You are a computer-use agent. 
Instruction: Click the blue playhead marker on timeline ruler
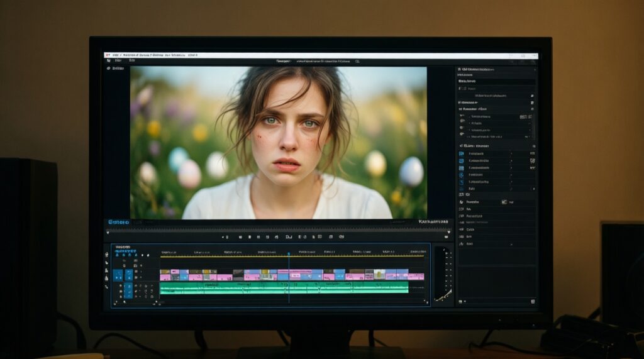(x=289, y=255)
